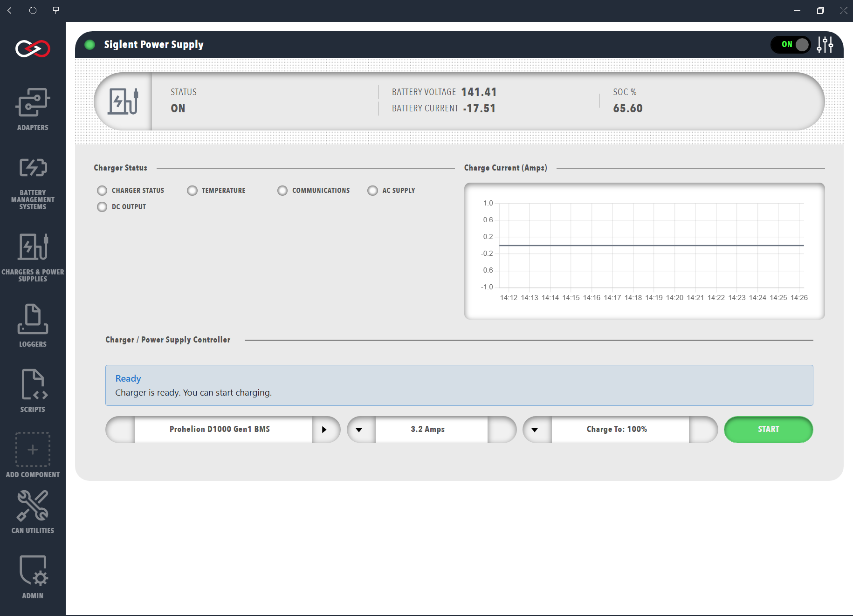
Task: Select the DC Output radio indicator
Action: click(102, 207)
